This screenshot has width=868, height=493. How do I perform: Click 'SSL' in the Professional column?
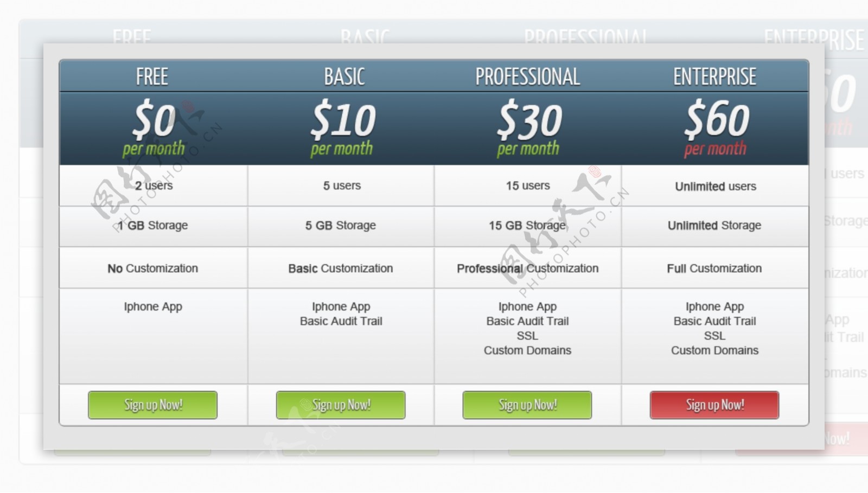tap(527, 336)
